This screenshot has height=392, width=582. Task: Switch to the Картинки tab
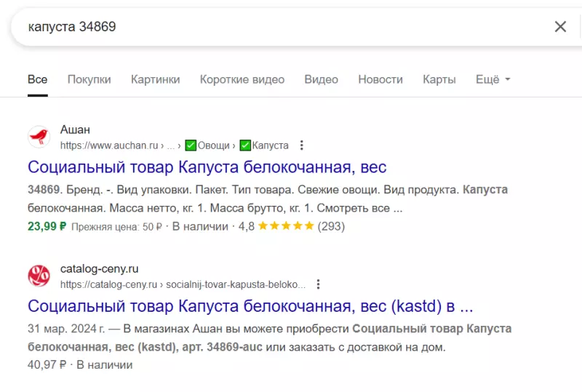pyautogui.click(x=155, y=79)
